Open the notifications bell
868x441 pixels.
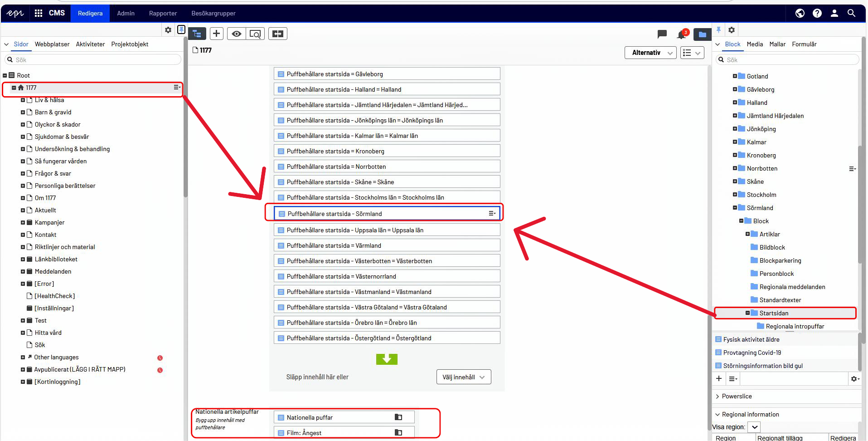tap(682, 34)
